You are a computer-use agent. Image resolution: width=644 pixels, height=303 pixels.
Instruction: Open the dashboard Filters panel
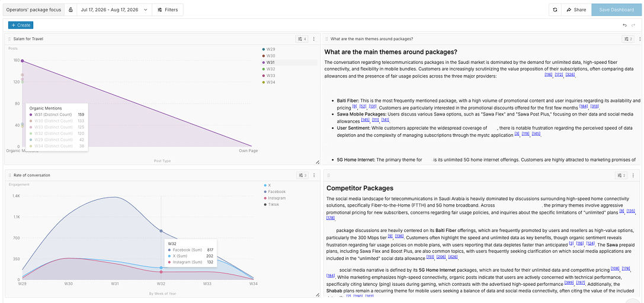tap(168, 9)
